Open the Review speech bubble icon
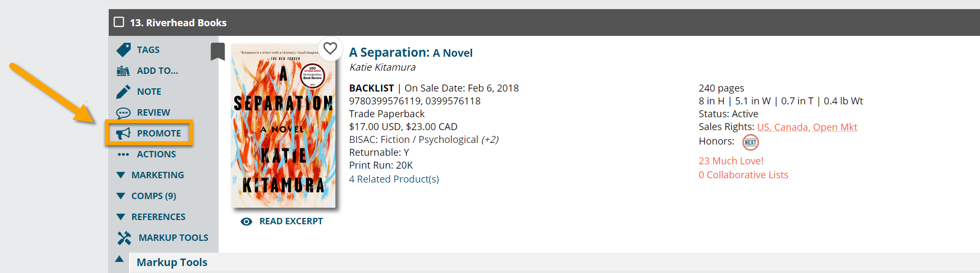Screen dimensions: 980x273 coord(123,113)
